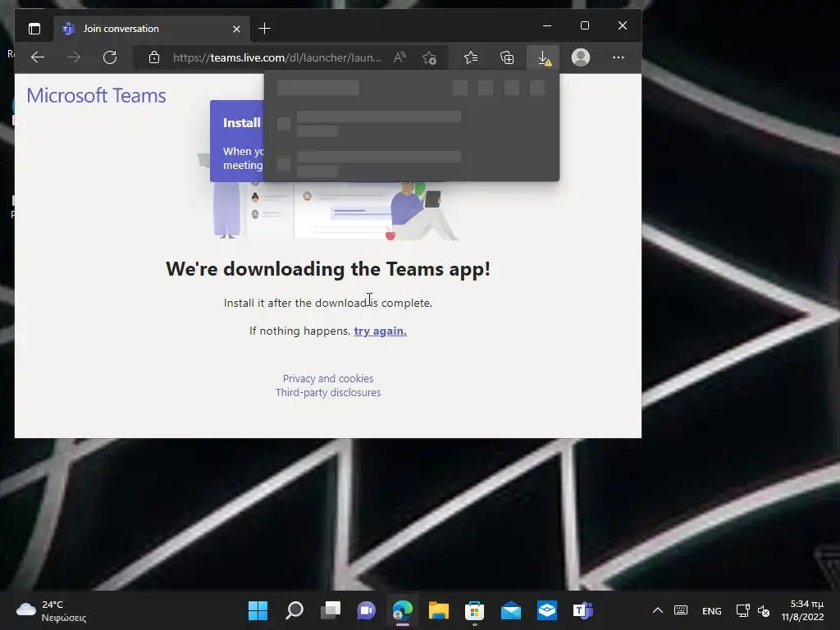Open the blue box app on taskbar
The width and height of the screenshot is (840, 630).
point(547,610)
